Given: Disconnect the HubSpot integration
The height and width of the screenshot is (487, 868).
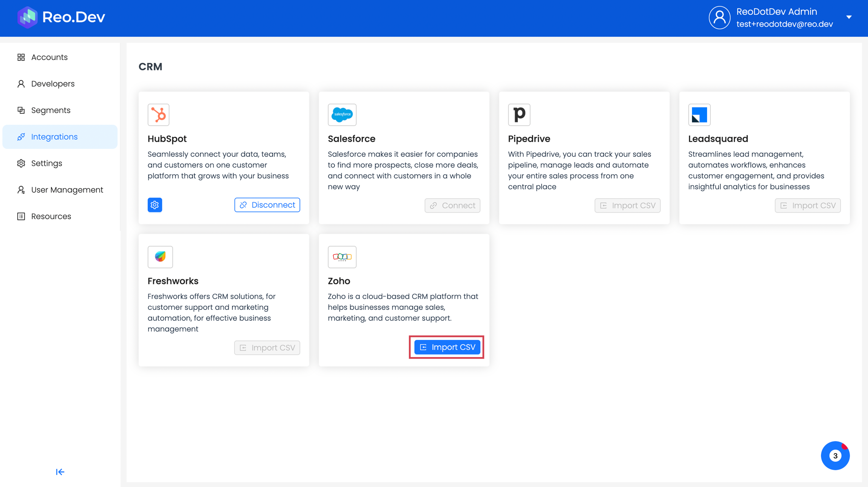Looking at the screenshot, I should 267,205.
